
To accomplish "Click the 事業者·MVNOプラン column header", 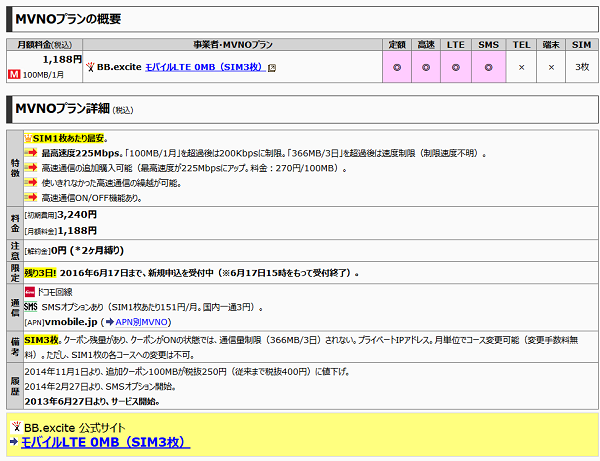I will click(x=233, y=44).
